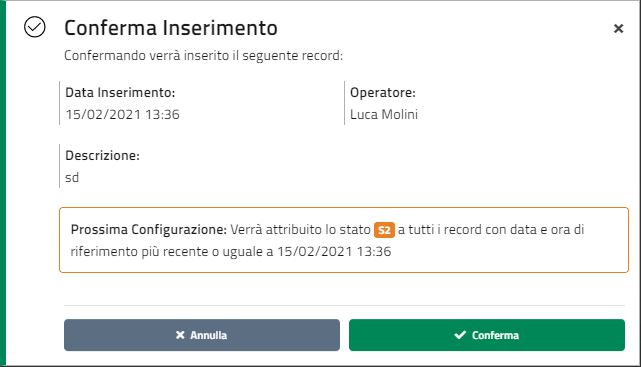This screenshot has height=367, width=641.
Task: Select the operator name Luca Molini
Action: click(384, 114)
